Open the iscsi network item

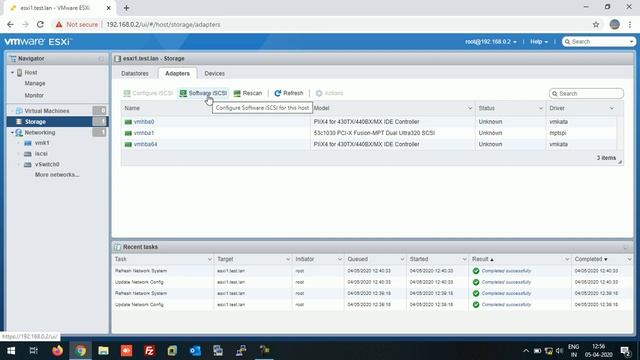click(x=41, y=154)
